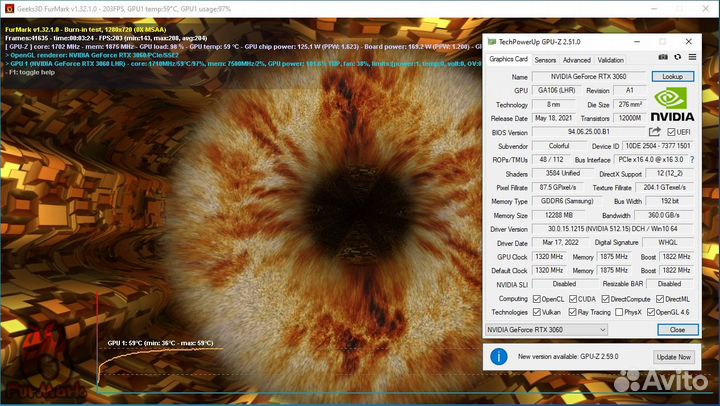Screen dimensions: 720x406
Task: Toggle the Ray Tracing checkbox
Action: pyautogui.click(x=572, y=312)
